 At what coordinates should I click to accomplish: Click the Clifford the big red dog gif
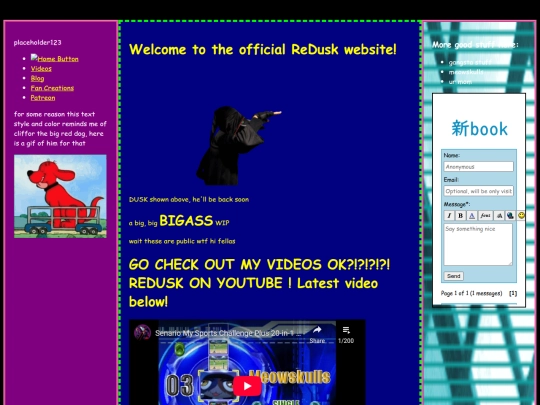pyautogui.click(x=60, y=196)
